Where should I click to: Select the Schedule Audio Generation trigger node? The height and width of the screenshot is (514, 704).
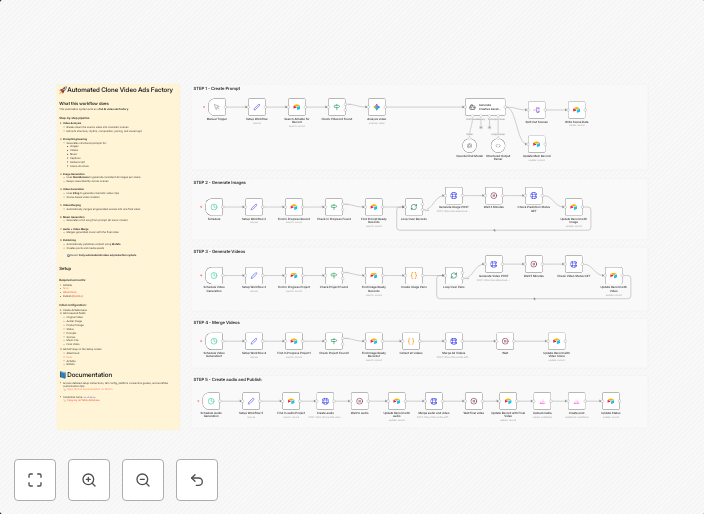point(211,401)
